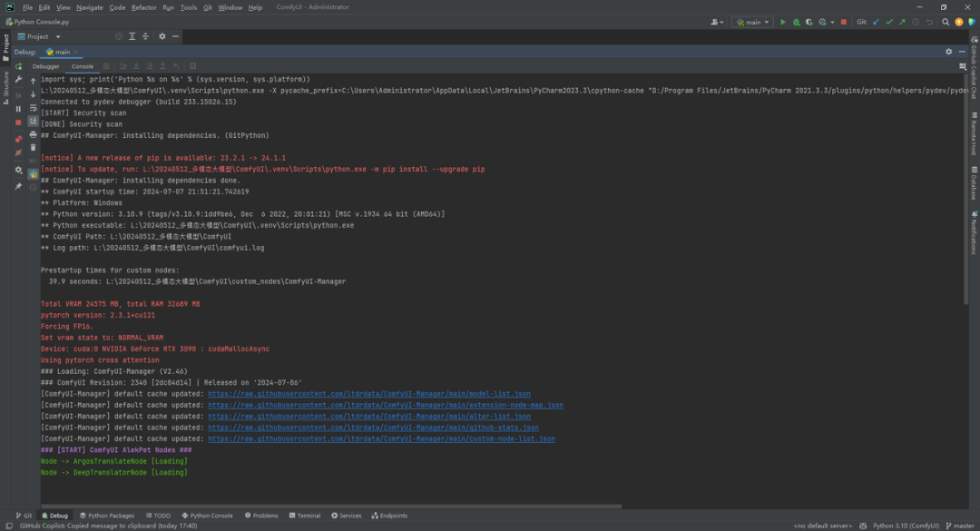Click Run with Coverage icon

click(x=809, y=23)
